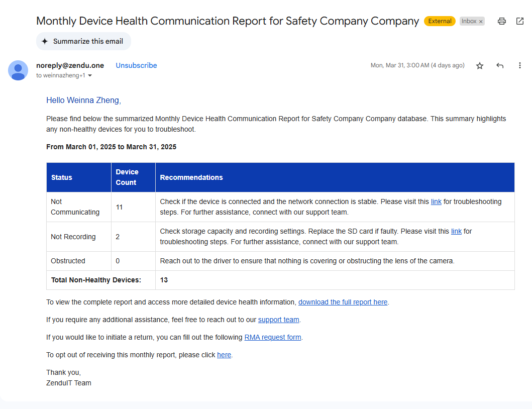The height and width of the screenshot is (409, 532).
Task: Click here to opt out link
Action: click(224, 355)
